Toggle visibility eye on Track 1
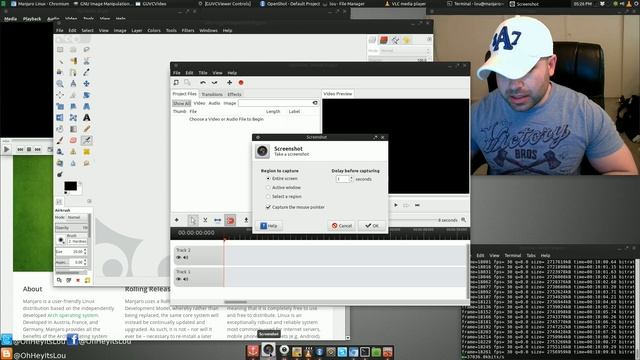 178,279
